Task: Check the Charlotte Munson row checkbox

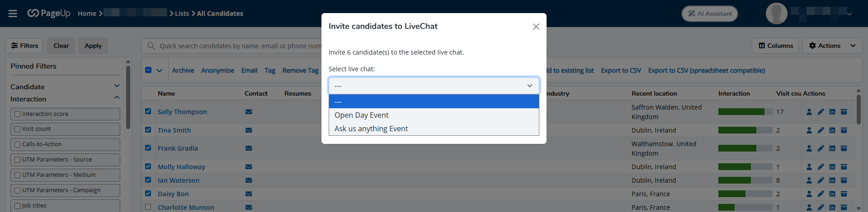Action: (148, 207)
